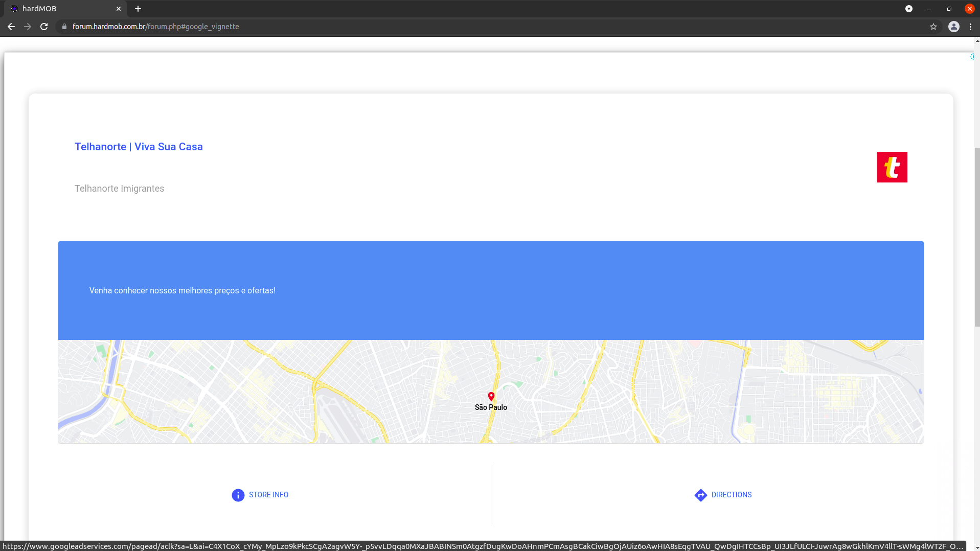Click the blue directions arrow icon

701,495
